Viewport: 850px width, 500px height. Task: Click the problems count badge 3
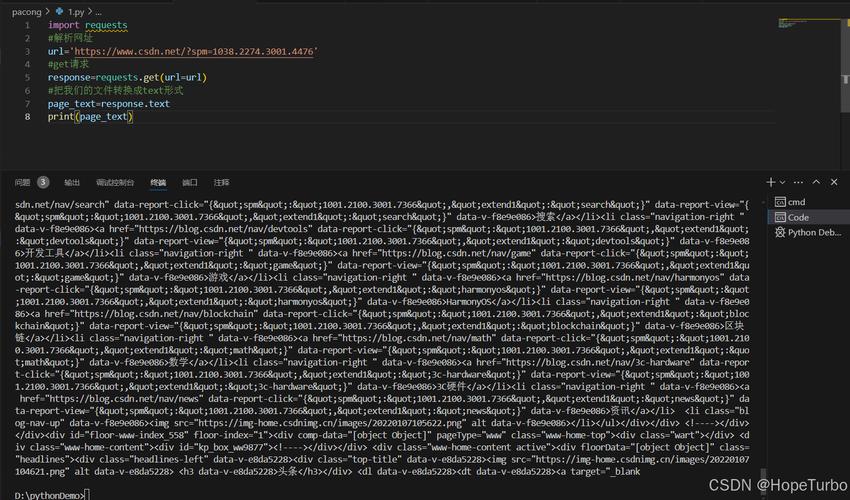tap(43, 182)
